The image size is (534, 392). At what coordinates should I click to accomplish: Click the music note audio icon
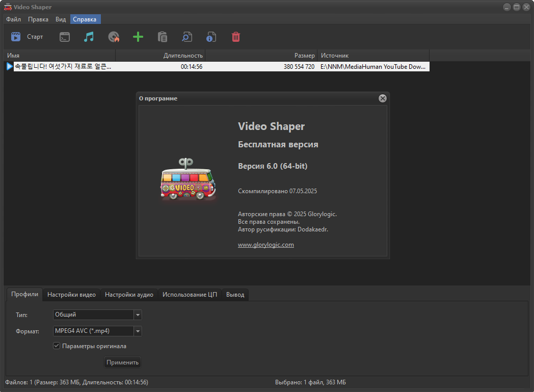89,37
